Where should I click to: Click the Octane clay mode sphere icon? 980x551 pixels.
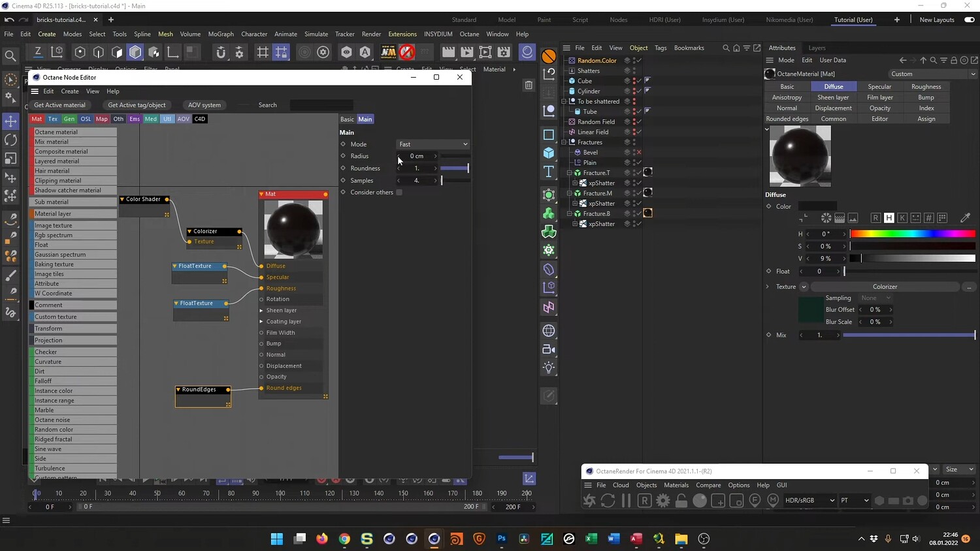tap(700, 501)
